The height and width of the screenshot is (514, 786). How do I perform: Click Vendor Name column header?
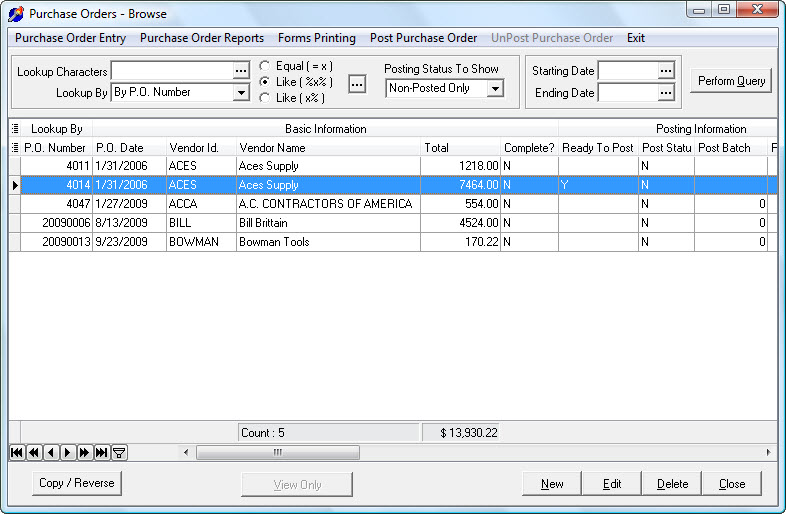point(328,148)
